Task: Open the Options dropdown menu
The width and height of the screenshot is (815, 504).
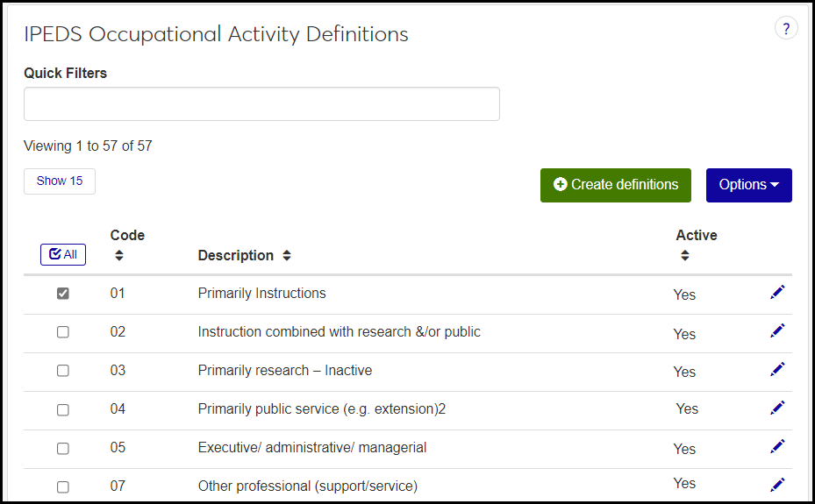Action: pyautogui.click(x=748, y=185)
